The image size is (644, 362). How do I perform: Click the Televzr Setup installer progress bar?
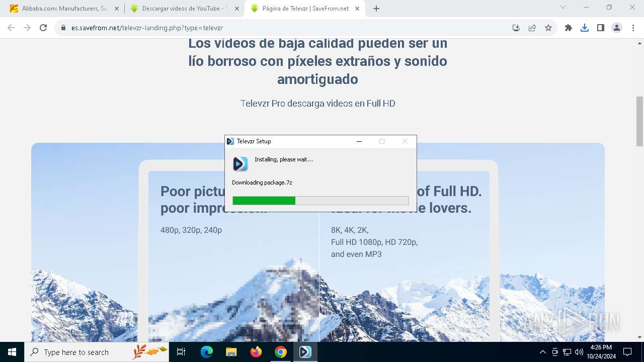(320, 201)
